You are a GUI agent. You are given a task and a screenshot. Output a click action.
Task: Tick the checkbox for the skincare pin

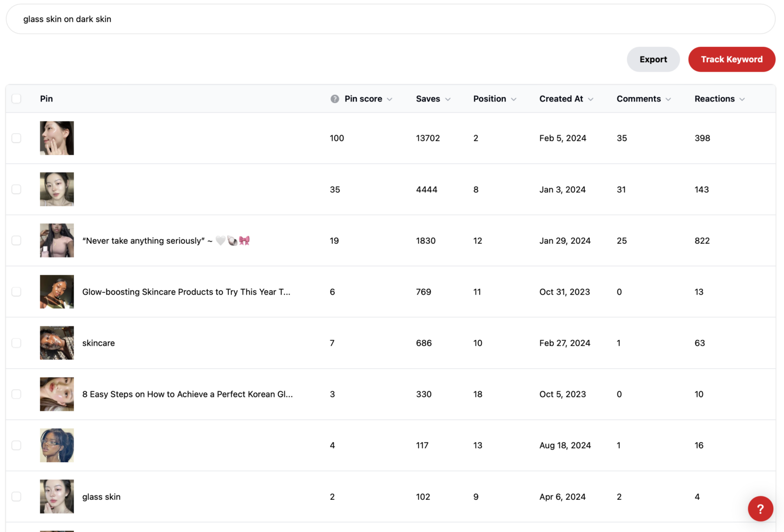point(16,343)
